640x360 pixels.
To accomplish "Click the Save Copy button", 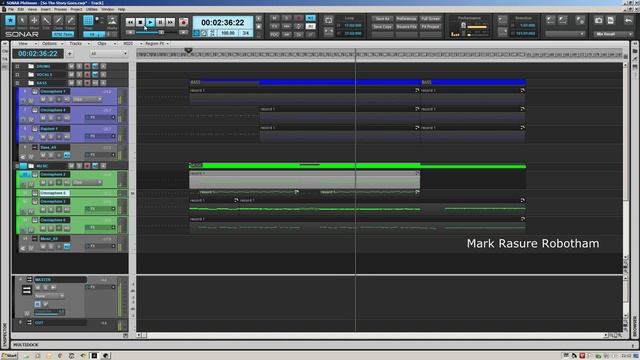I will 382,27.
